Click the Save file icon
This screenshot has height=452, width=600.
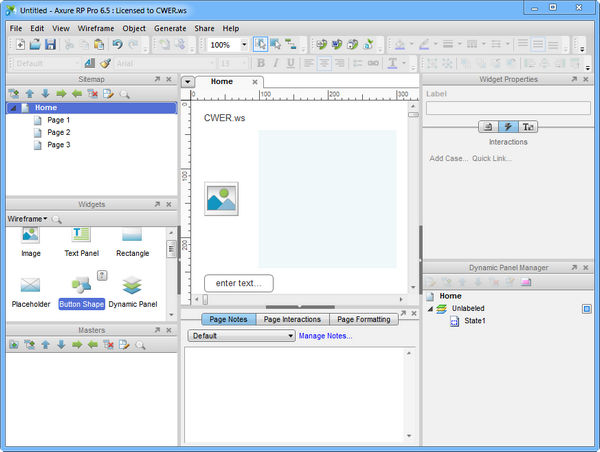point(50,45)
